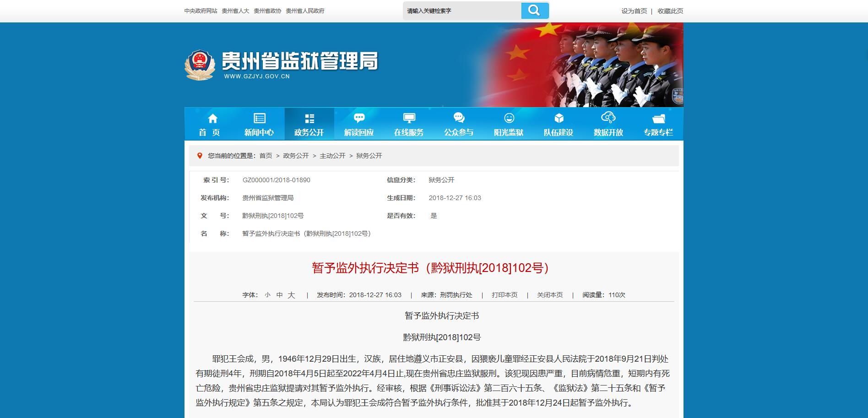Click the 阳光监狱 smiley face icon

click(x=509, y=119)
